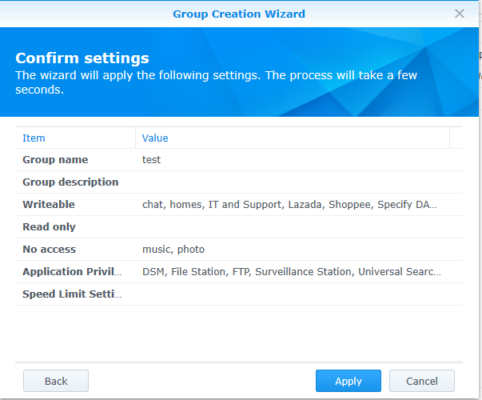This screenshot has width=482, height=400.
Task: Select the No access row
Action: pyautogui.click(x=239, y=249)
